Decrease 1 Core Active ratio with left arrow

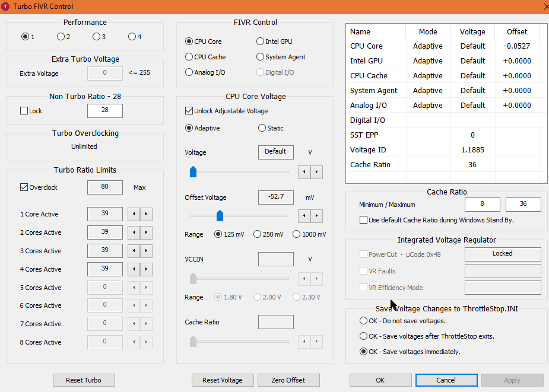134,214
